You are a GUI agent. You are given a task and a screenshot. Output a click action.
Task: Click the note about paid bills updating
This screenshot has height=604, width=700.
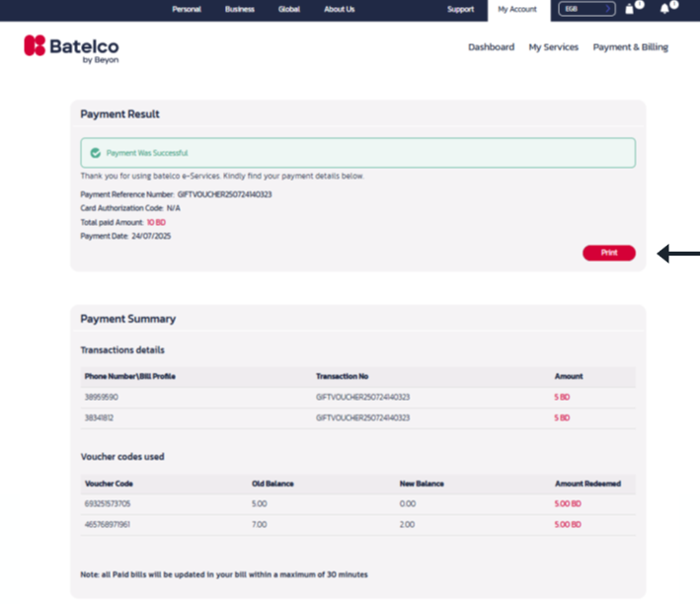(x=224, y=574)
